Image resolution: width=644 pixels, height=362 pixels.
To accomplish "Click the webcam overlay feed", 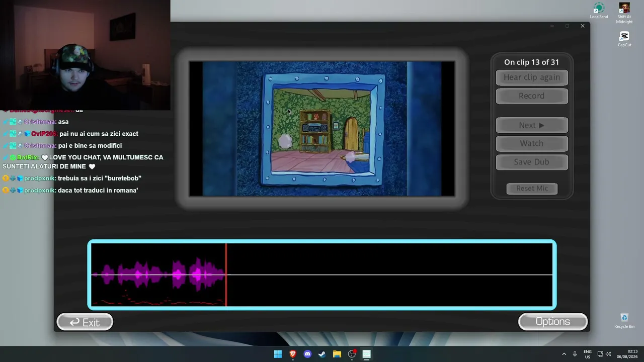I will pos(85,55).
